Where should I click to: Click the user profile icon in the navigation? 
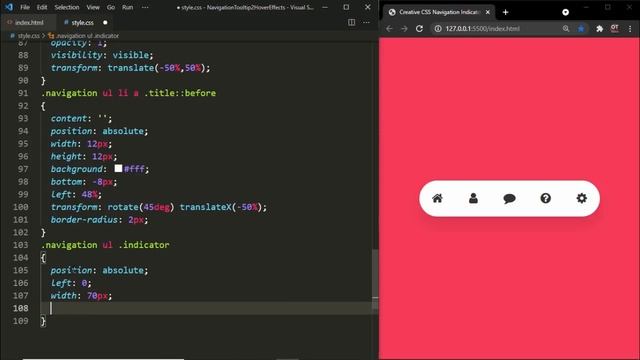point(473,198)
